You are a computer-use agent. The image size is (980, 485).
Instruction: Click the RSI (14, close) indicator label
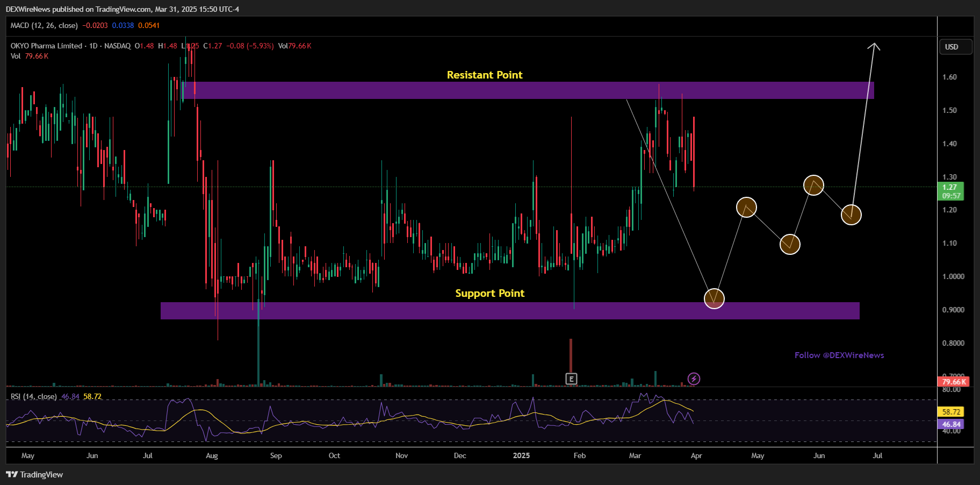coord(33,396)
